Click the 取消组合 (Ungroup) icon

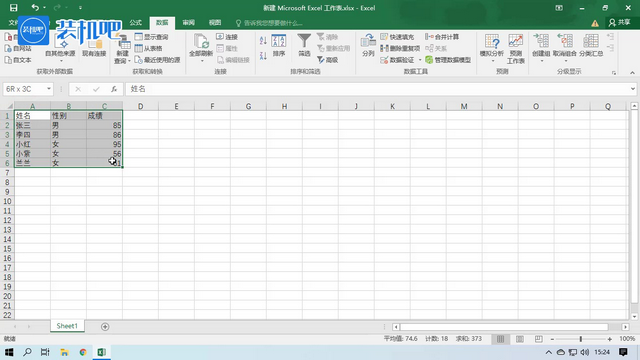coord(565,41)
